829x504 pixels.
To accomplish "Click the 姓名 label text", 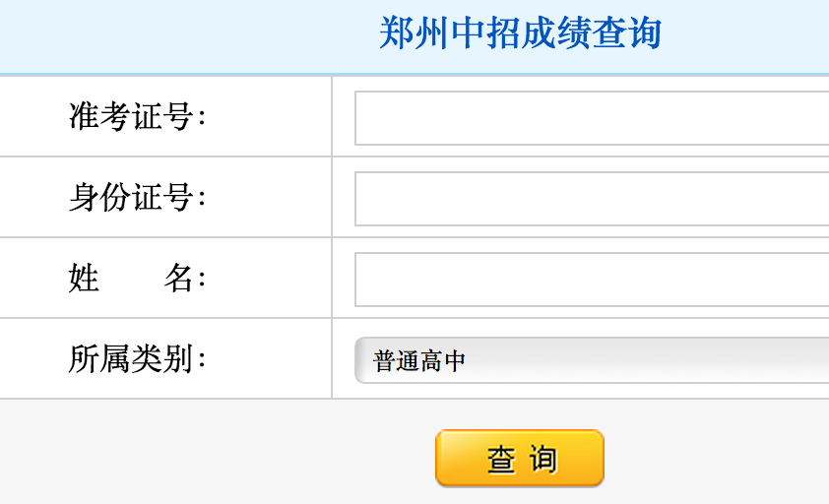I will (137, 279).
